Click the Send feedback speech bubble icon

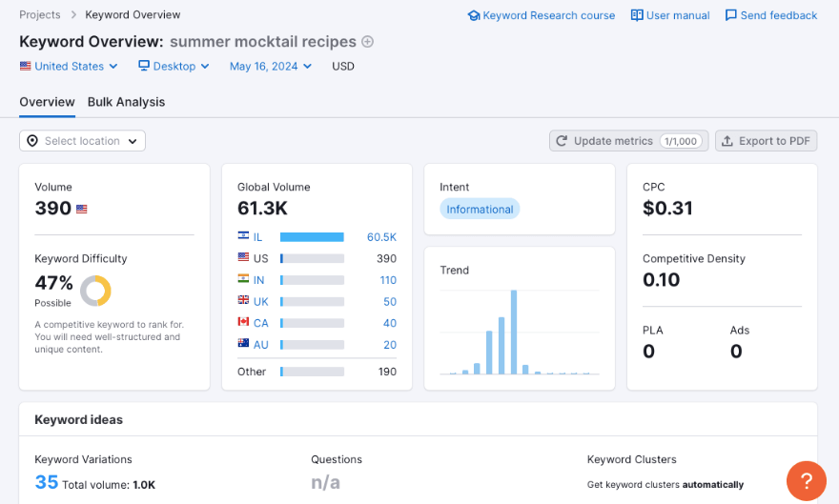[x=730, y=15]
